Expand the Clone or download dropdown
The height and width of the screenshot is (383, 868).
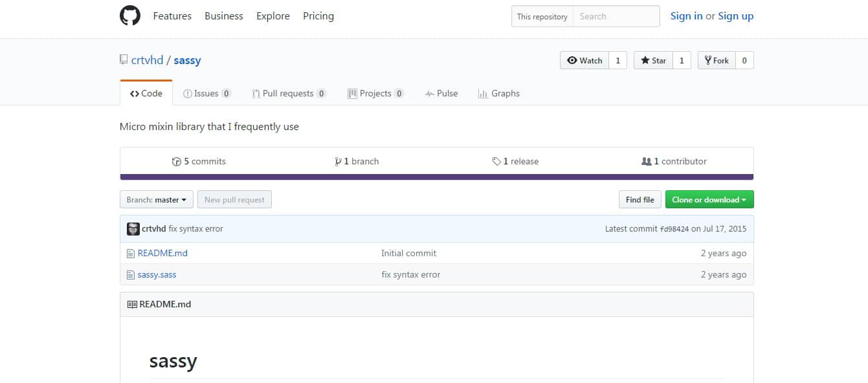709,199
